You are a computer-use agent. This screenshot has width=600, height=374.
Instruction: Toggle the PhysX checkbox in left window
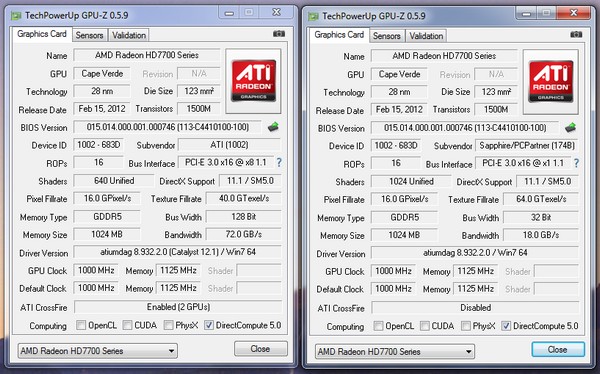[x=168, y=325]
